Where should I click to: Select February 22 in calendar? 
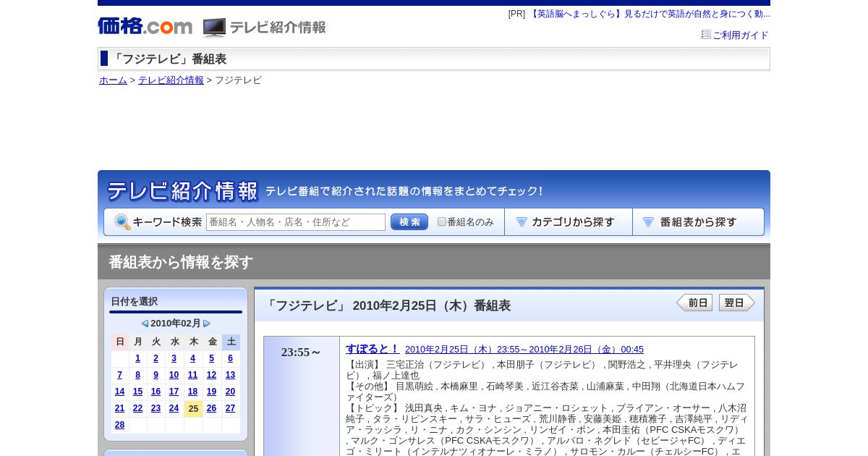137,408
